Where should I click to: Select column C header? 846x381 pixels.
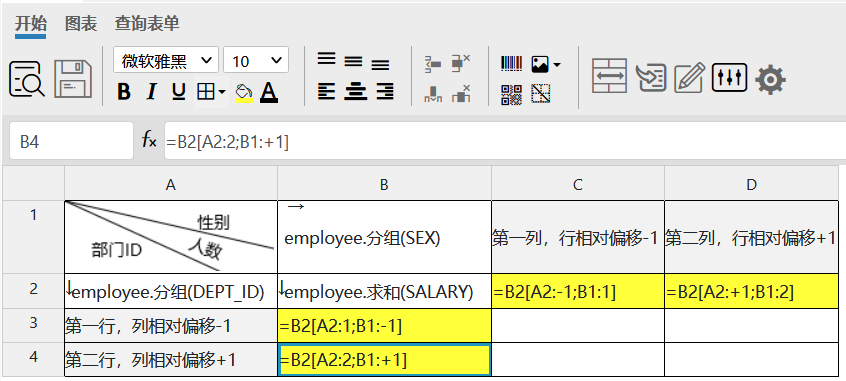tap(578, 185)
